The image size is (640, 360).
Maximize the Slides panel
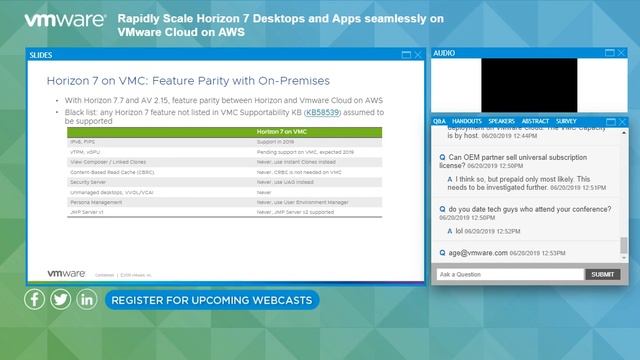pyautogui.click(x=406, y=55)
